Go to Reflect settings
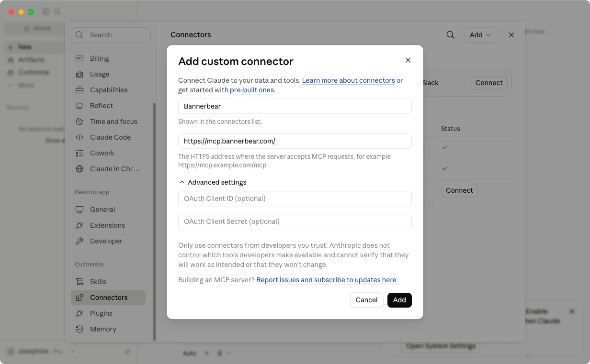The height and width of the screenshot is (364, 590). (108, 106)
